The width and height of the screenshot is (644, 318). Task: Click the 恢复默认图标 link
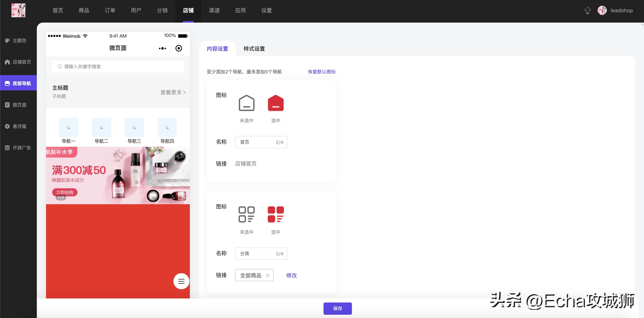click(322, 72)
